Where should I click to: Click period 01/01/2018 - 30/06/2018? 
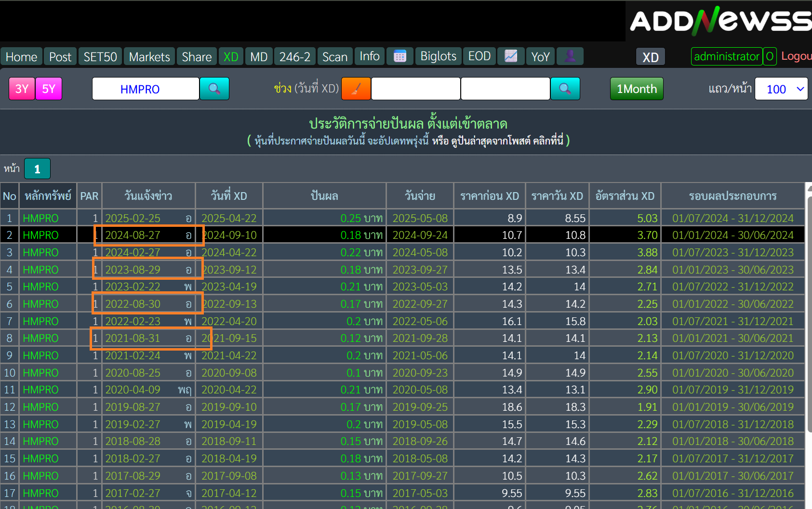point(733,442)
